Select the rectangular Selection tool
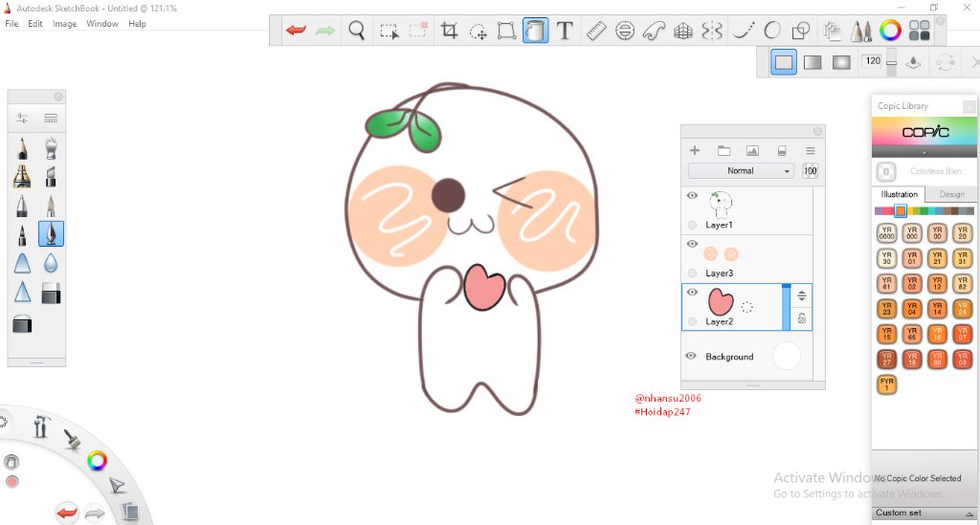The width and height of the screenshot is (980, 525). tap(389, 31)
